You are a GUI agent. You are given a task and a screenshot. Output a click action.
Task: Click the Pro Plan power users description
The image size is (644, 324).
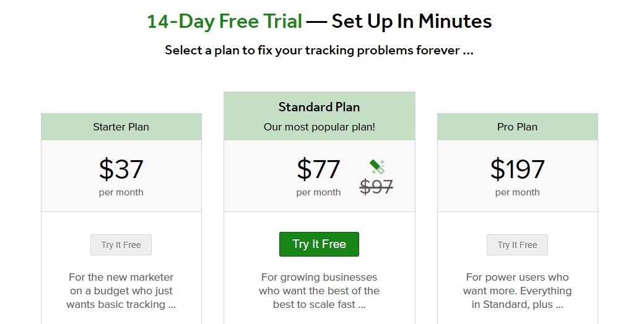coord(518,291)
